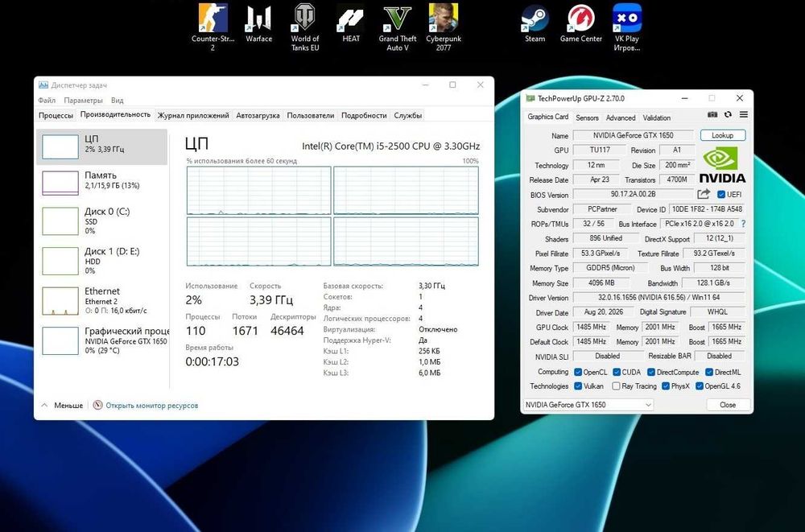Toggle the DirectML checkbox
The height and width of the screenshot is (532, 805).
click(x=709, y=372)
